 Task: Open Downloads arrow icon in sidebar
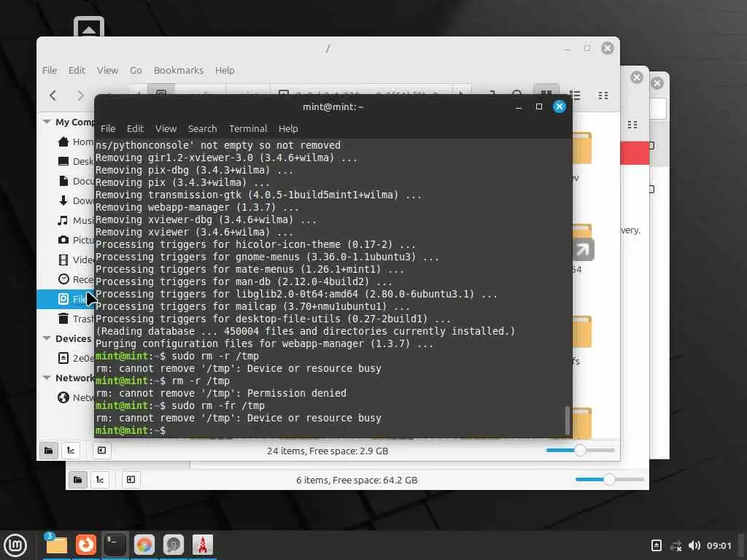(x=63, y=201)
